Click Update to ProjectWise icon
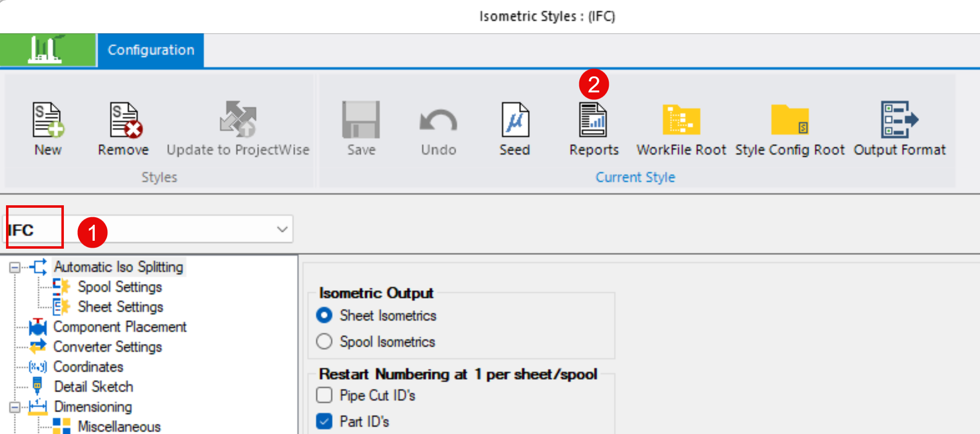The height and width of the screenshot is (434, 980). click(x=238, y=120)
